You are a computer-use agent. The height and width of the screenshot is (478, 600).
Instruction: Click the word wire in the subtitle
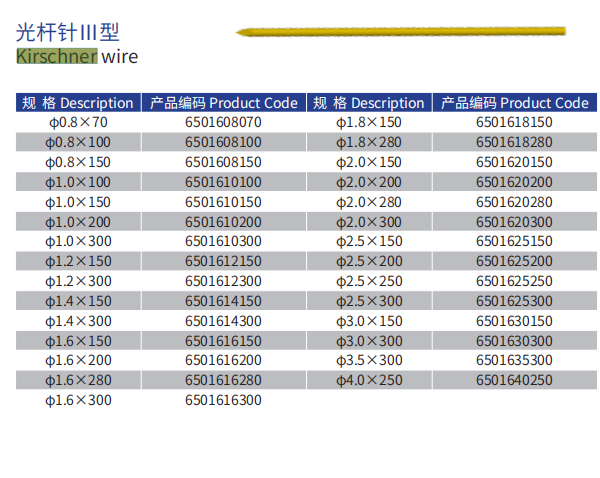click(x=120, y=57)
